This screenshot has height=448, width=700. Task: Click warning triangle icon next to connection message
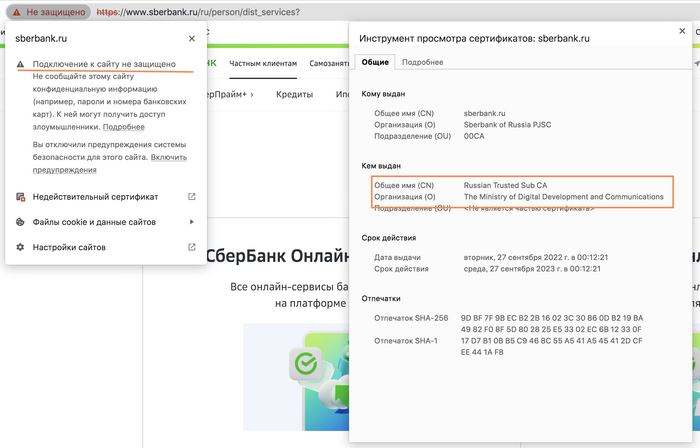21,64
